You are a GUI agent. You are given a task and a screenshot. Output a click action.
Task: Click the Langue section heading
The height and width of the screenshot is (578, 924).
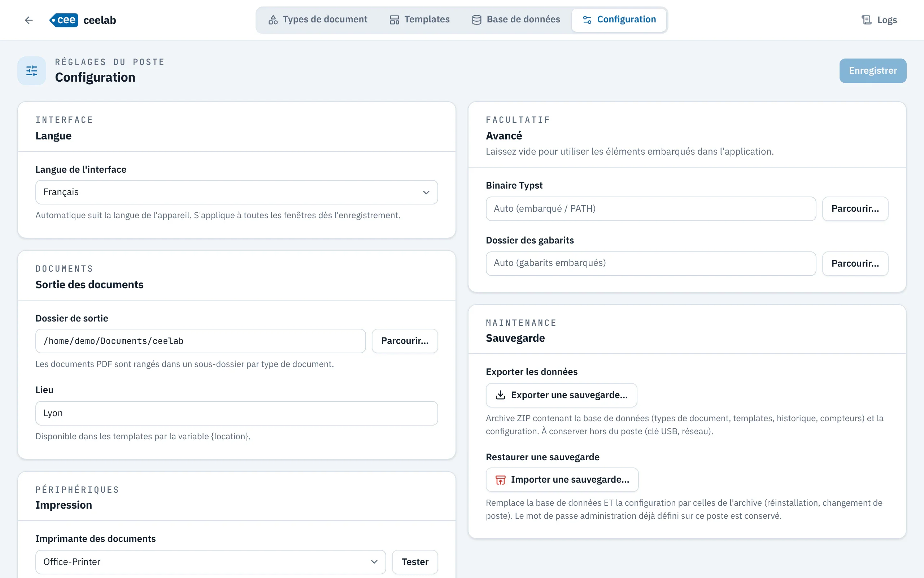53,136
